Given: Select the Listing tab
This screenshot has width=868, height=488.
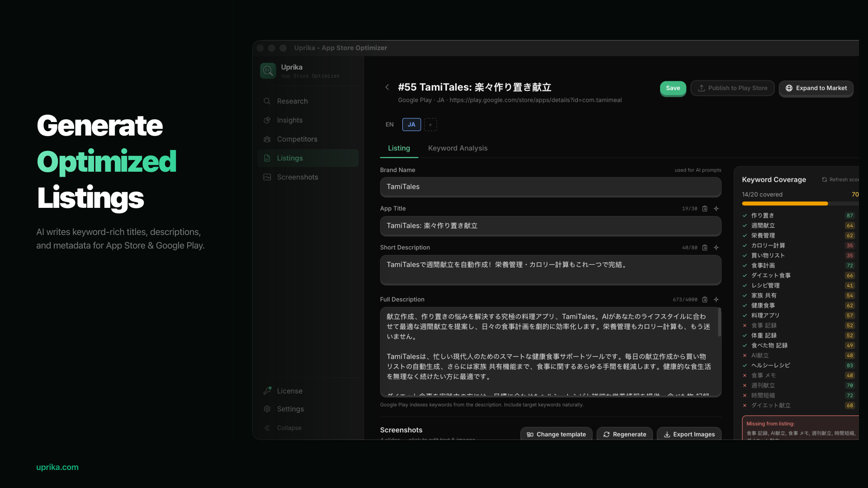Looking at the screenshot, I should click(399, 148).
